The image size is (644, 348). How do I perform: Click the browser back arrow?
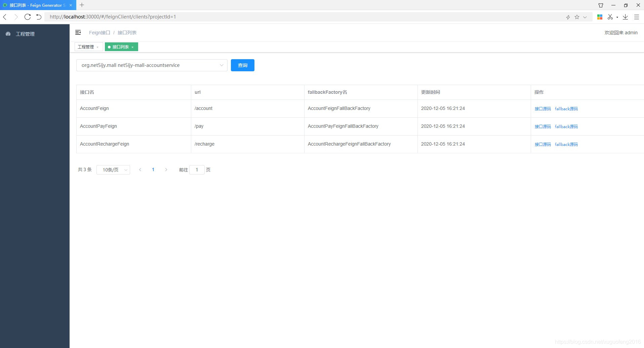[x=5, y=17]
